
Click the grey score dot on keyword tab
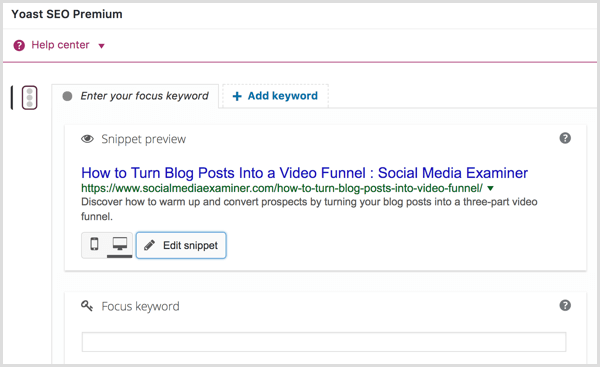[67, 96]
